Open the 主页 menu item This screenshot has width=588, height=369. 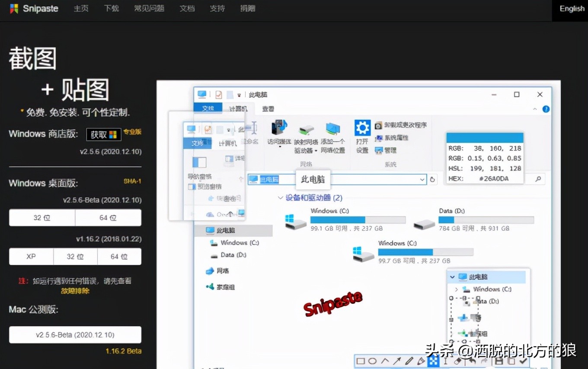81,9
